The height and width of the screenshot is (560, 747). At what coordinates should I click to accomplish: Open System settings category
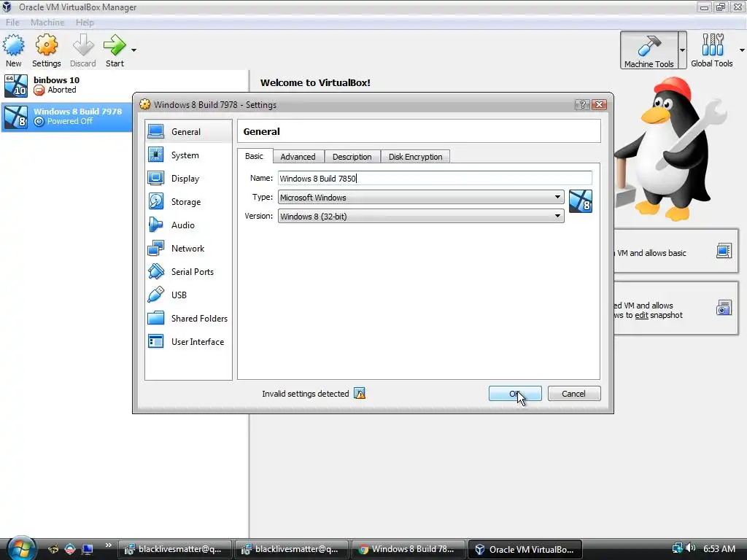[188, 155]
